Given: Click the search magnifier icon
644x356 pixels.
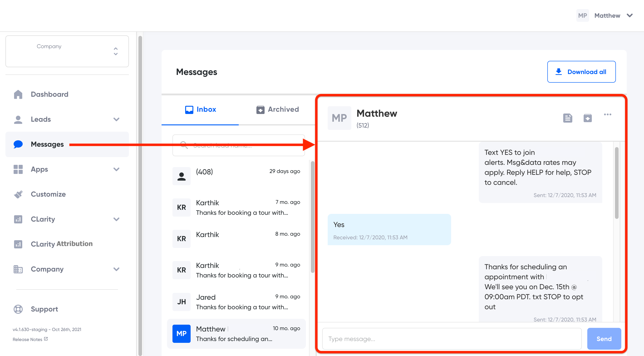Looking at the screenshot, I should click(184, 145).
